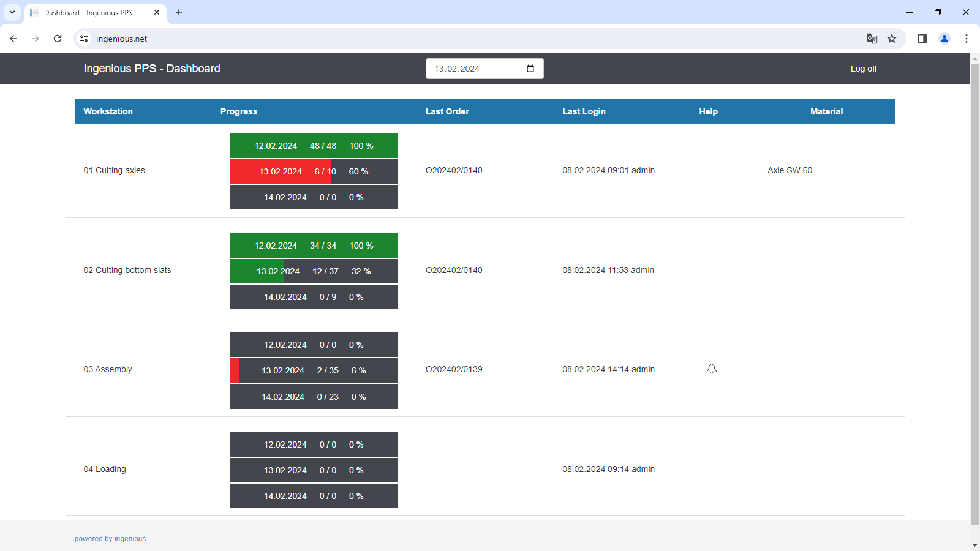The image size is (980, 551).
Task: Open the browser side panel icon
Action: click(x=921, y=38)
